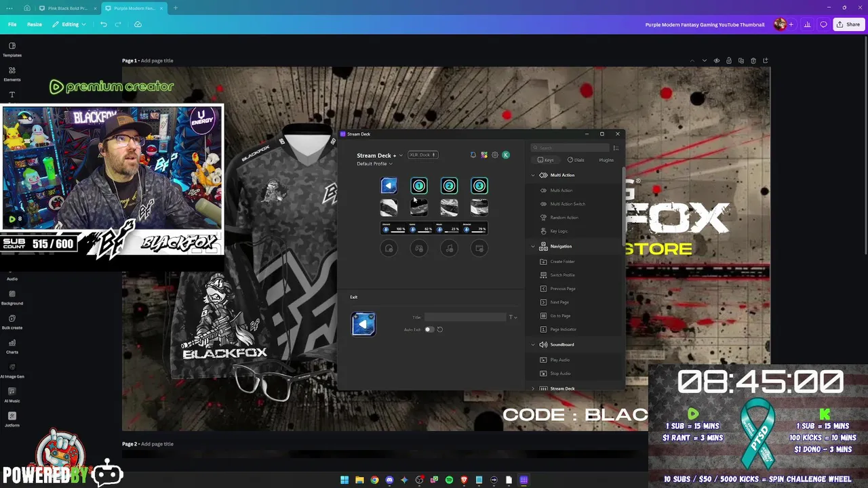This screenshot has width=868, height=488.
Task: Open the Editing mode dropdown in Canva
Action: pyautogui.click(x=69, y=24)
